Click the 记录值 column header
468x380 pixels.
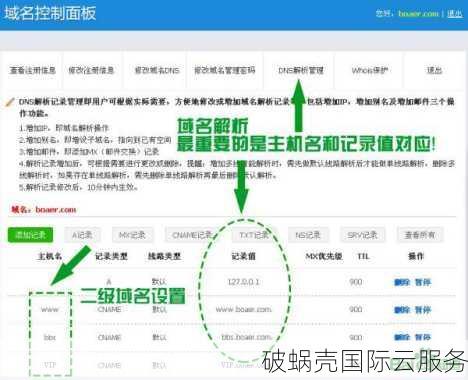pyautogui.click(x=244, y=256)
